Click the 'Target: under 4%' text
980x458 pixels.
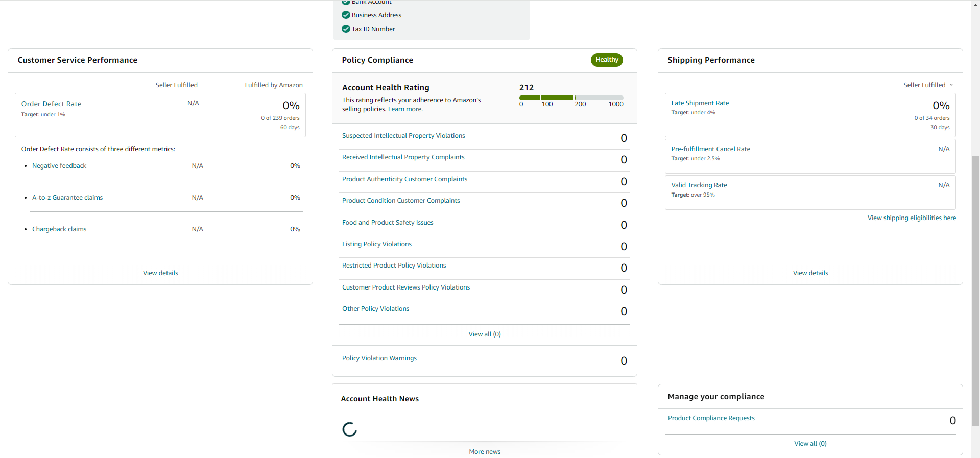coord(693,113)
